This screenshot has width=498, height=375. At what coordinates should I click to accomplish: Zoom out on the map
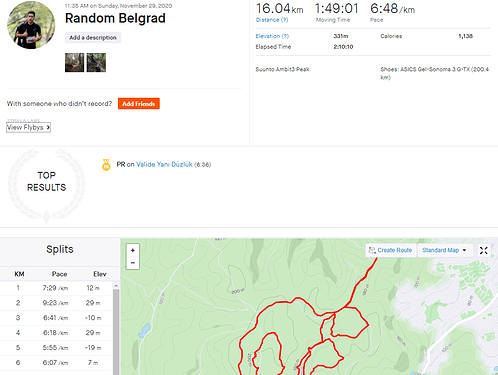pyautogui.click(x=133, y=263)
